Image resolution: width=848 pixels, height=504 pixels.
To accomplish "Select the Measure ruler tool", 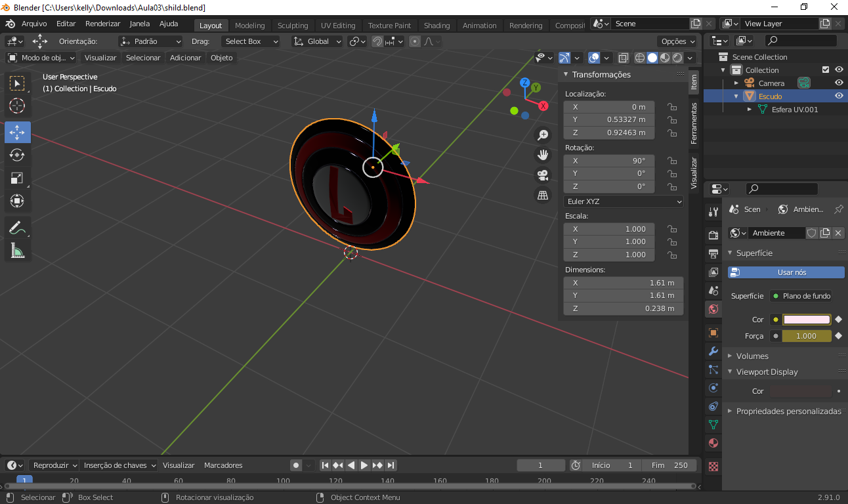I will [18, 251].
